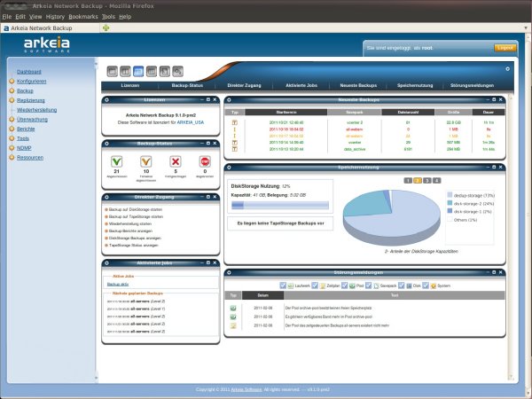Click the yellow alert icon of third Störung row
Screen dimensions: 532x399
233,325
